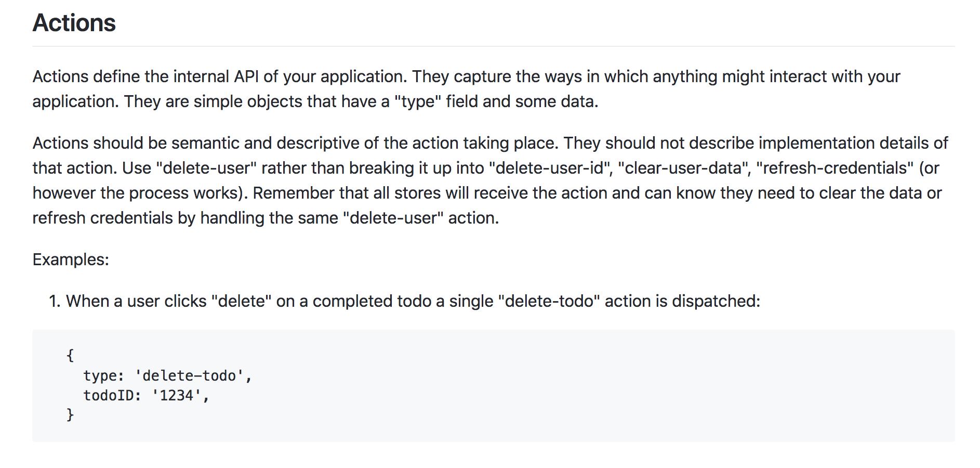Viewport: 980px width, 468px height.
Task: Click the list number "1."
Action: 55,301
